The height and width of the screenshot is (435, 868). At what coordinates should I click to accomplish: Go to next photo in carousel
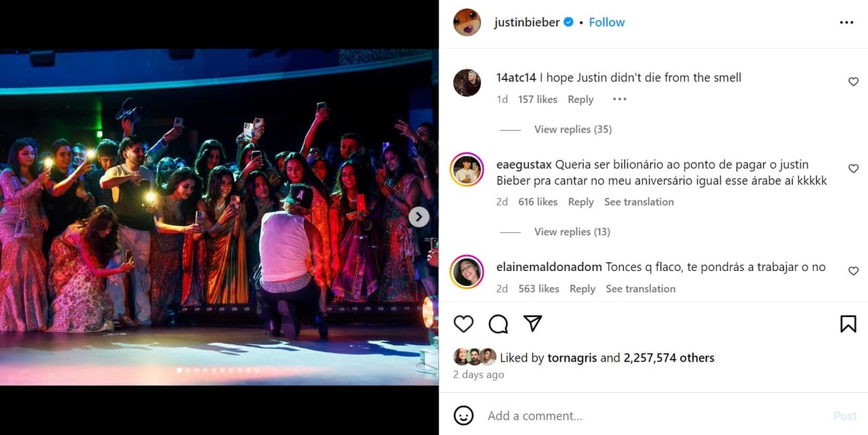pyautogui.click(x=418, y=217)
